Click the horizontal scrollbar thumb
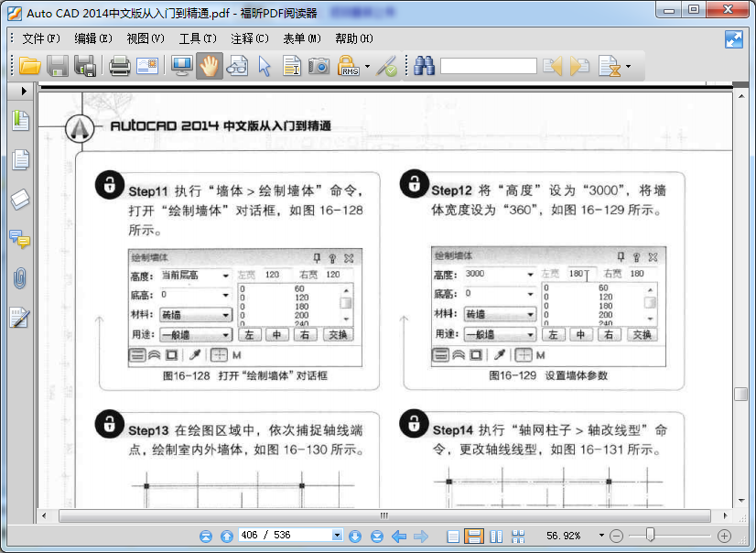This screenshot has height=553, width=756. [x=384, y=515]
